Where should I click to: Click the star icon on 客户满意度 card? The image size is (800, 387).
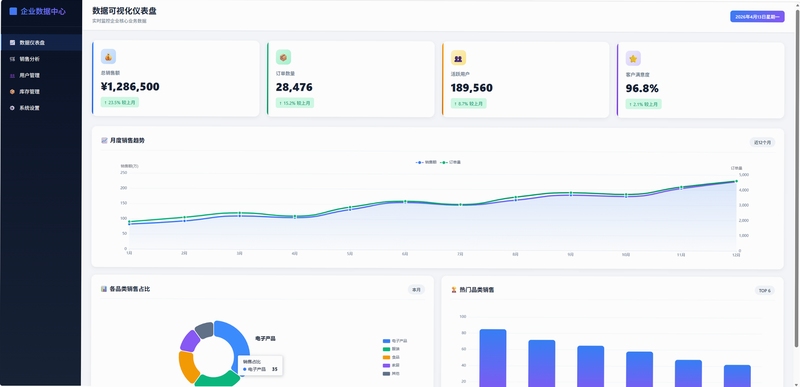[x=633, y=59]
